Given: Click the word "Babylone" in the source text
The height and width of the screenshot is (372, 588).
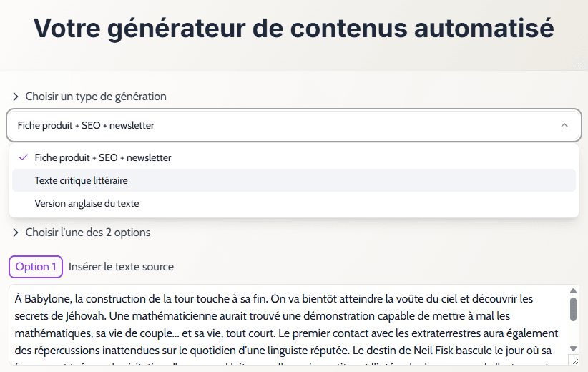Looking at the screenshot, I should click(48, 298).
